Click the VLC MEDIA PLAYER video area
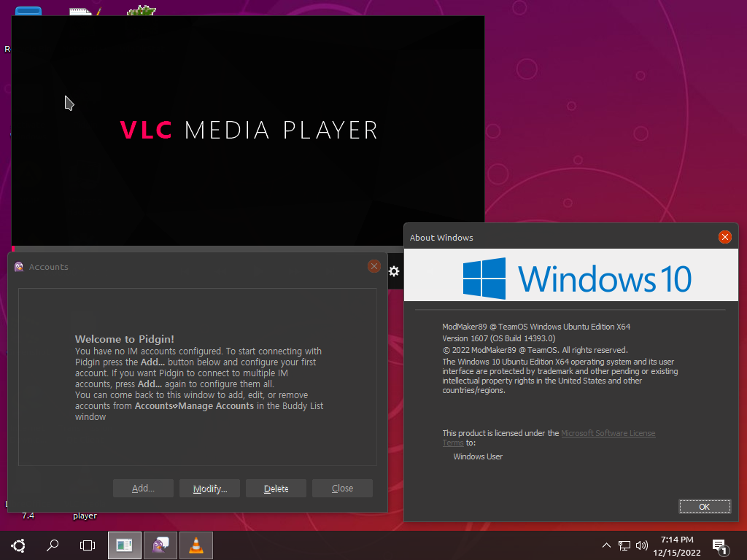 tap(248, 131)
